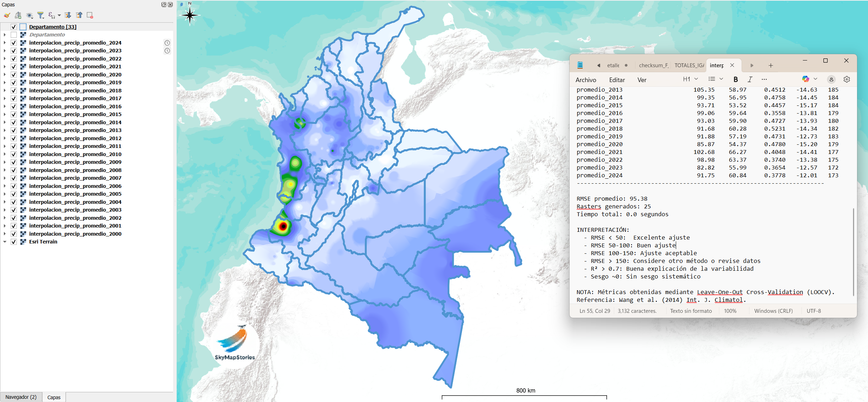Click the 100% zoom level in Notepad

pyautogui.click(x=730, y=311)
